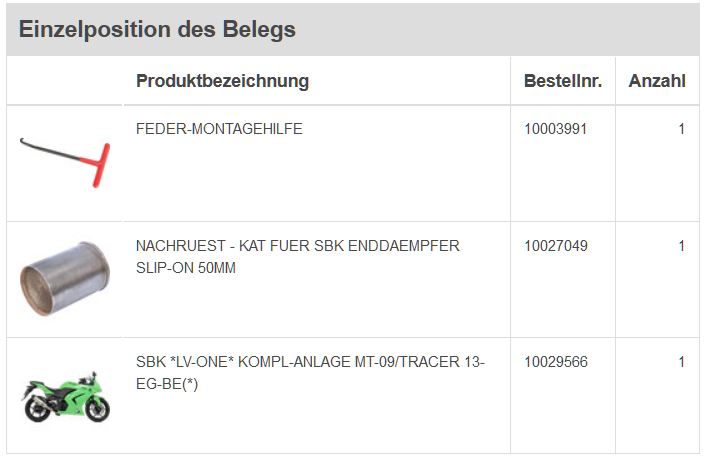Select order number 10027049
The width and height of the screenshot is (704, 457).
pyautogui.click(x=556, y=246)
